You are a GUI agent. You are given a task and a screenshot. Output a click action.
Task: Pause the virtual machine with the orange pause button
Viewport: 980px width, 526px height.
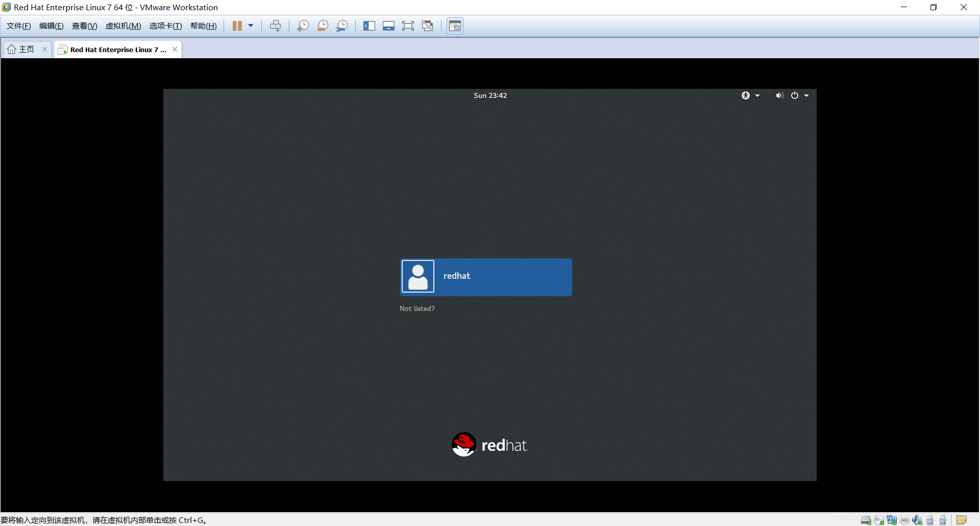[237, 26]
